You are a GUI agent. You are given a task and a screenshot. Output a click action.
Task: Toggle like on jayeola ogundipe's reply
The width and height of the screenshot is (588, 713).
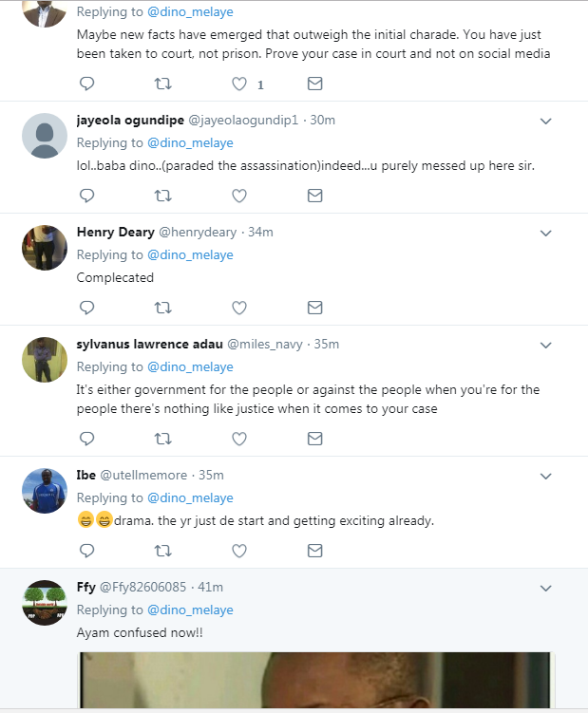point(239,196)
